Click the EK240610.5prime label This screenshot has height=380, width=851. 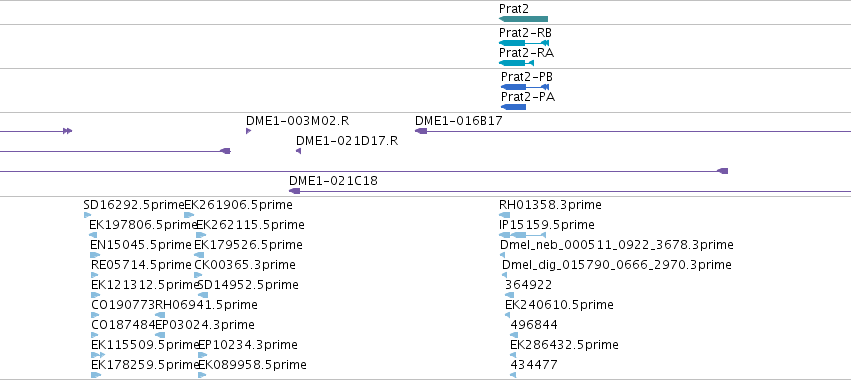click(559, 305)
